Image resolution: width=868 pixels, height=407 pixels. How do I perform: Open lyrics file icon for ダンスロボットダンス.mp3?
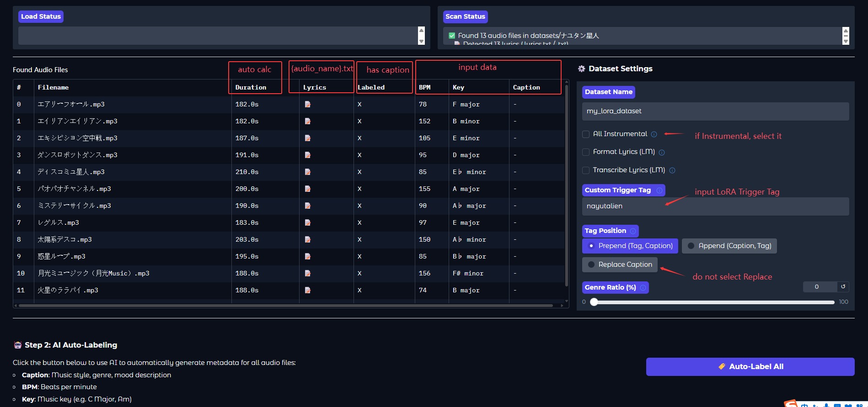pyautogui.click(x=308, y=155)
